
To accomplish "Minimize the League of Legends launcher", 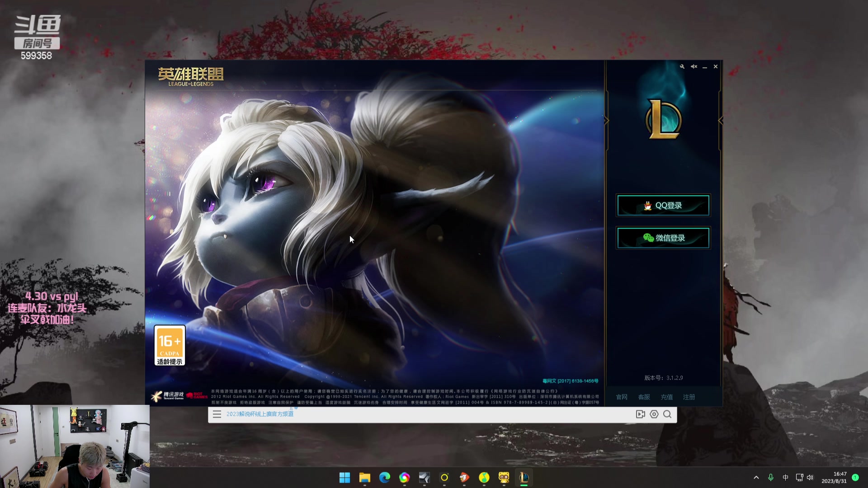I will tap(705, 67).
